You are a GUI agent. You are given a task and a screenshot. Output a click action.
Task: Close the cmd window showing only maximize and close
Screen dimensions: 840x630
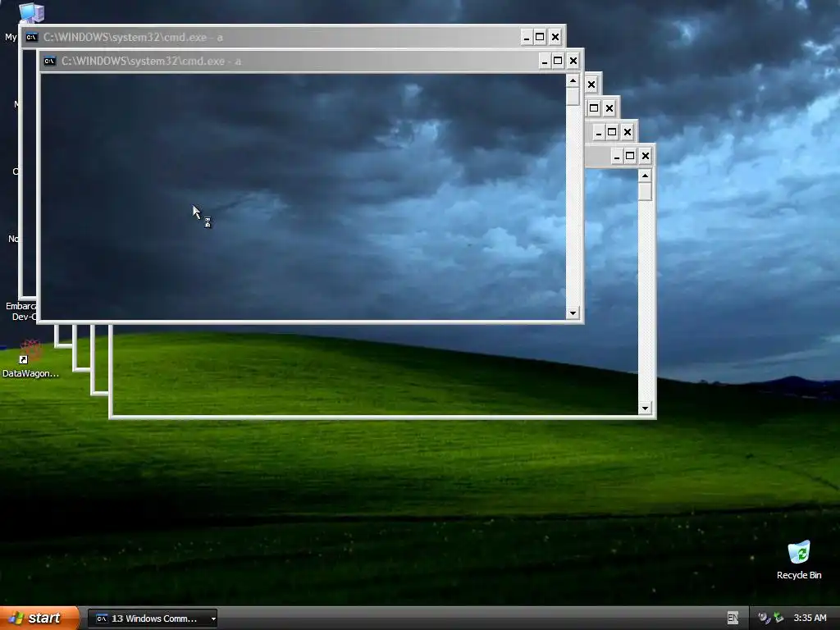tap(609, 108)
